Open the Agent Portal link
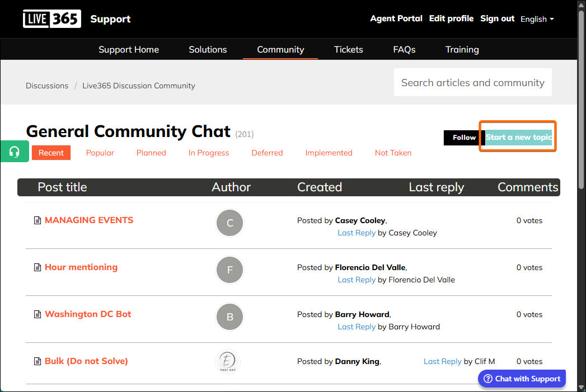The image size is (586, 392). [396, 18]
